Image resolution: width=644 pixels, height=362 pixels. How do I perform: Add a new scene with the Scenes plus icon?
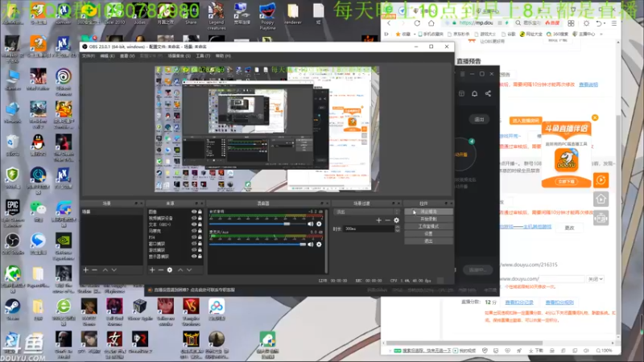[x=86, y=269]
